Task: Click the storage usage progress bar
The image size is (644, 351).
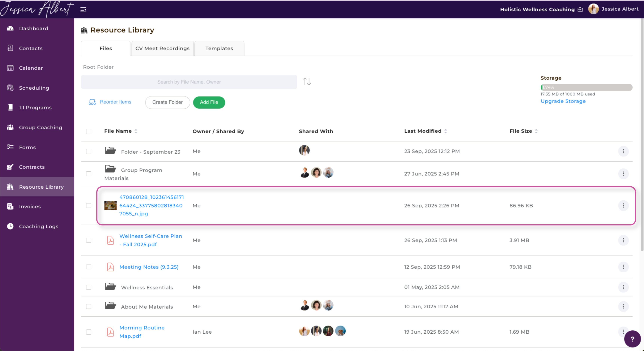Action: pos(586,87)
